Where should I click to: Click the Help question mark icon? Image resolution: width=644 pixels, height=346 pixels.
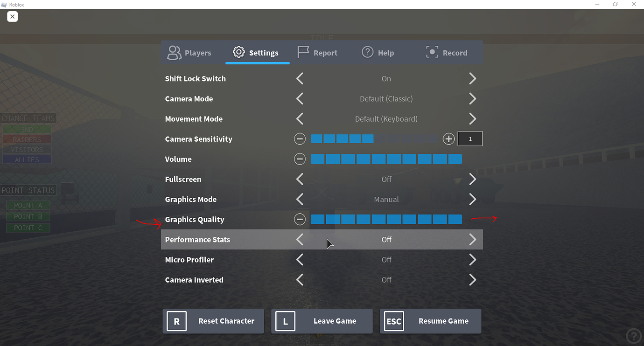click(x=367, y=52)
